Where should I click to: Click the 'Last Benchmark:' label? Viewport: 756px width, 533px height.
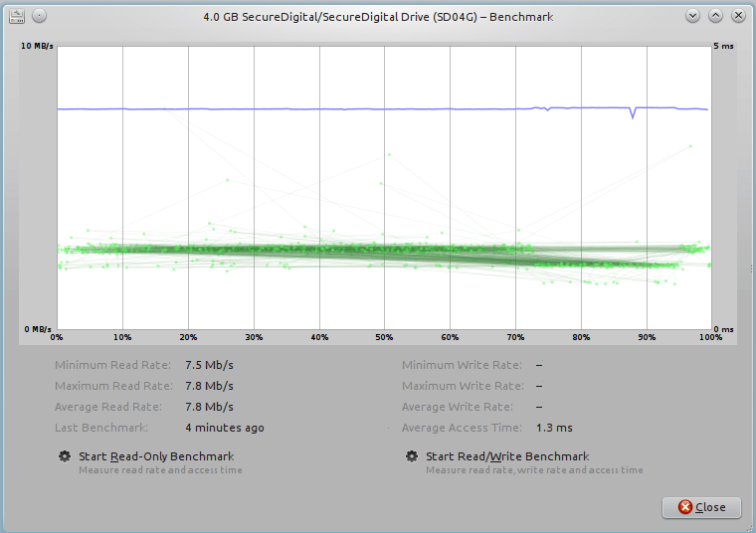pyautogui.click(x=101, y=428)
